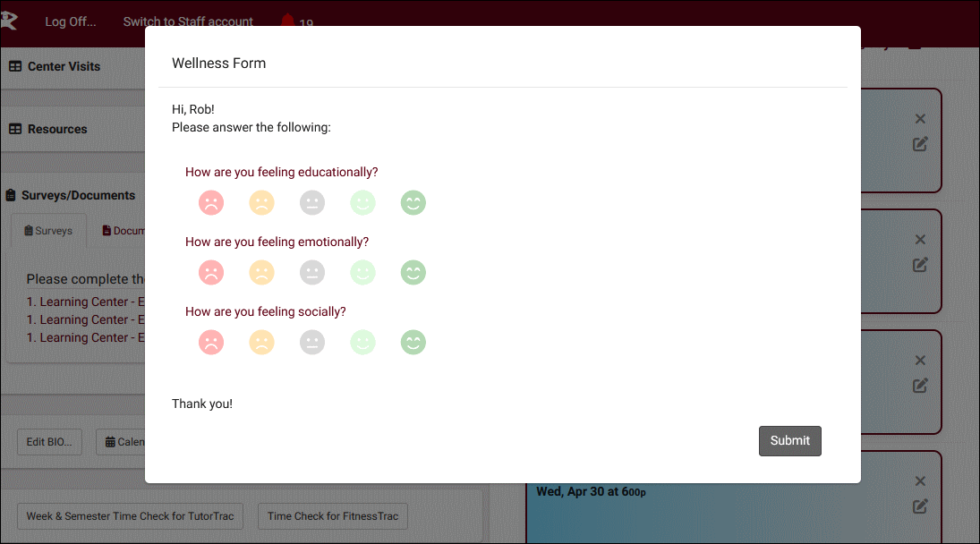Choose neutral face for social feeling
980x544 pixels.
[312, 343]
